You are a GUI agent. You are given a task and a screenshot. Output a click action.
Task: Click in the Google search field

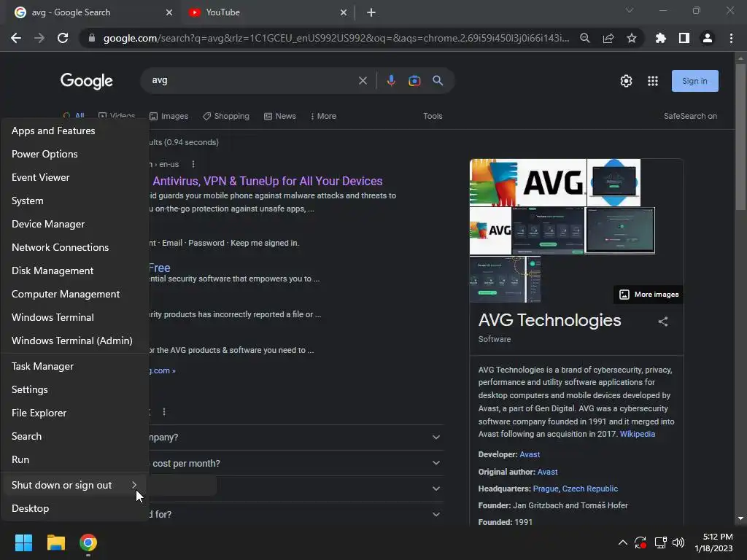tap(252, 80)
